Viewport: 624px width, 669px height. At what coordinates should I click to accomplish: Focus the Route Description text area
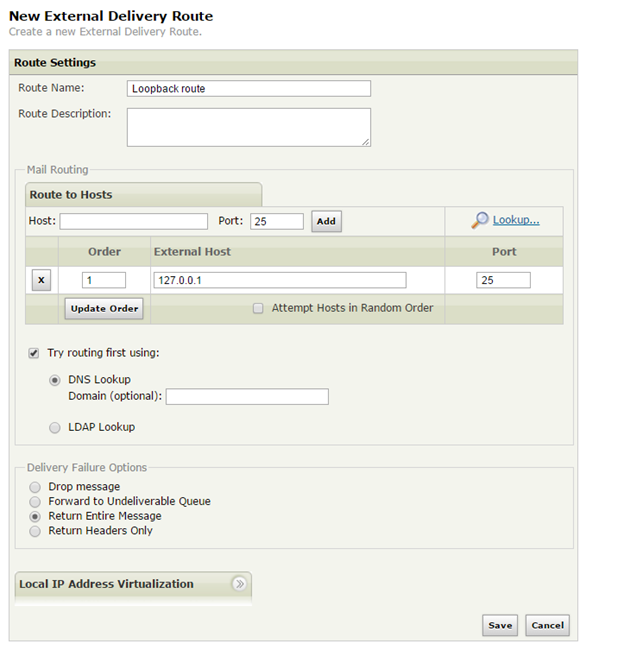tap(249, 127)
